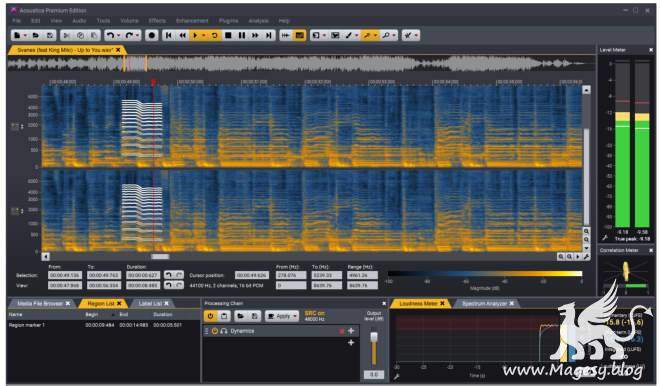Switch to the waveform view
The width and height of the screenshot is (660, 386).
pos(285,36)
